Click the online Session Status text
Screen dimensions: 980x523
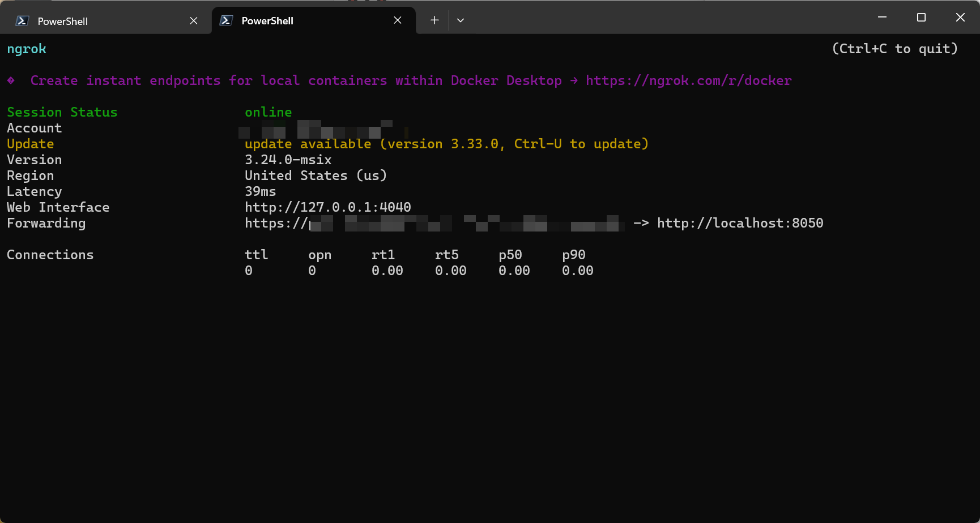point(268,112)
